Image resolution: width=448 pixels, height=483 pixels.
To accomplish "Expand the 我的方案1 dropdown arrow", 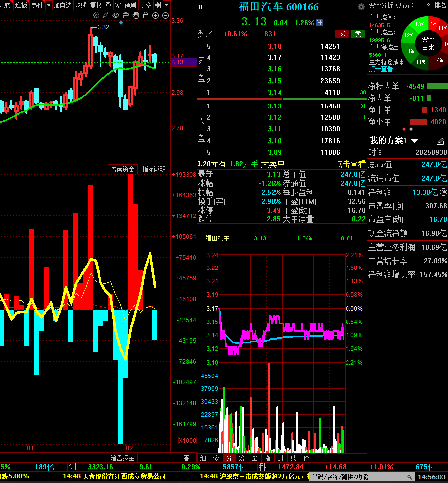I will pyautogui.click(x=415, y=141).
